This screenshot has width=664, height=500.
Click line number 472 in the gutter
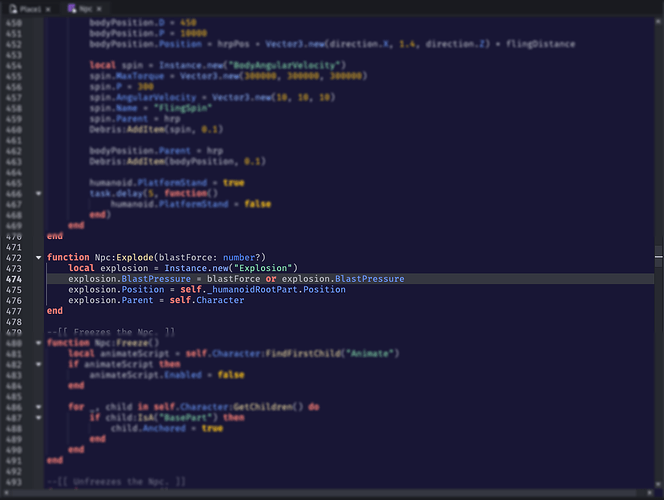14,257
